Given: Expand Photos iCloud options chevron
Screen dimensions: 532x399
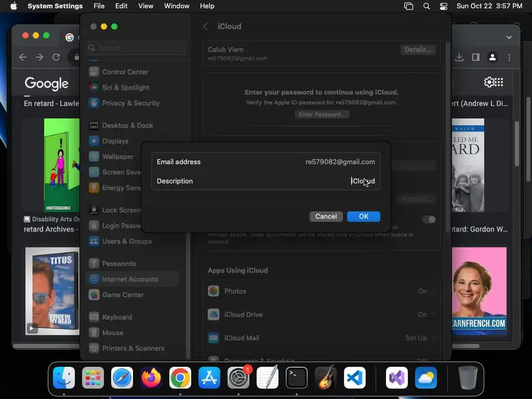Looking at the screenshot, I should (x=434, y=291).
